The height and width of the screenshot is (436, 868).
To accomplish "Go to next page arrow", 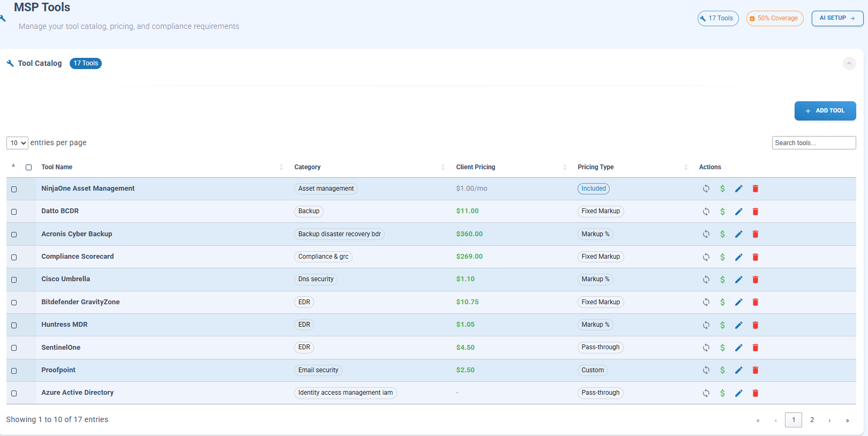I will click(x=829, y=420).
